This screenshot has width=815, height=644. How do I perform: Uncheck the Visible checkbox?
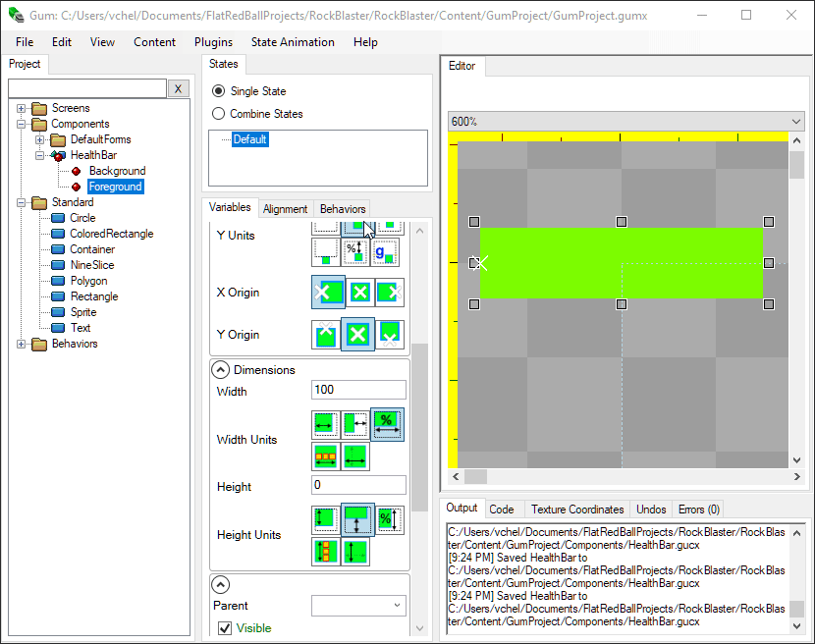click(225, 628)
